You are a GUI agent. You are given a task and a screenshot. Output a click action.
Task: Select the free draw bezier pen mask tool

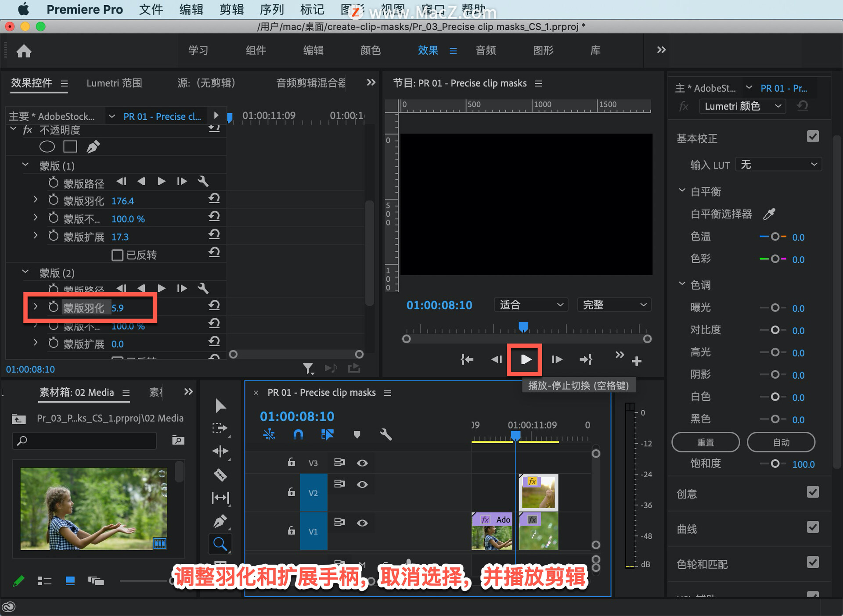tap(93, 147)
